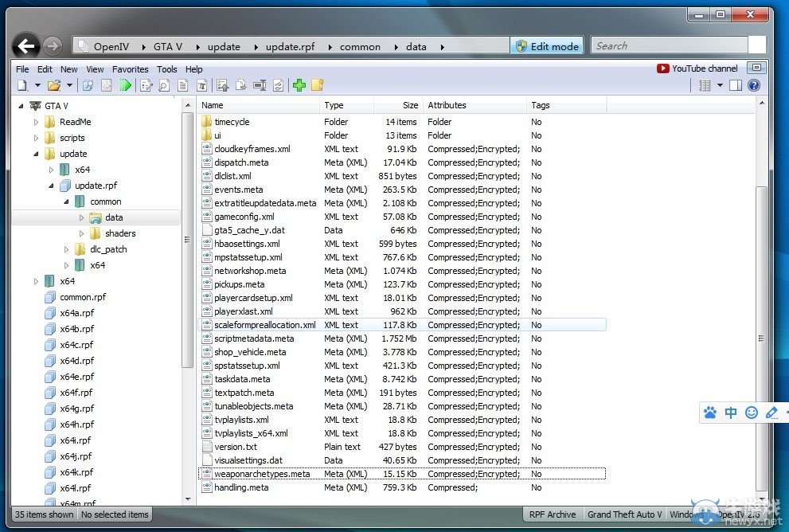Click the view columns layout icon
The height and width of the screenshot is (532, 789).
pos(705,85)
